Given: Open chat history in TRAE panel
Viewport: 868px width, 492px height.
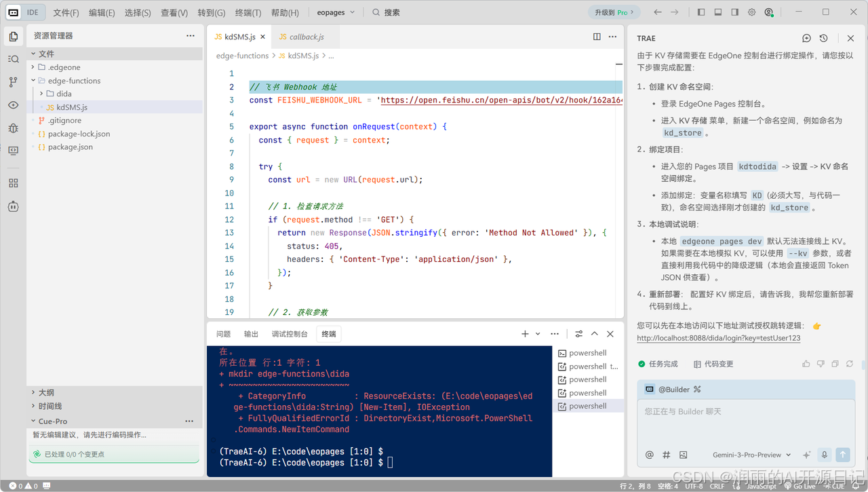Looking at the screenshot, I should [x=823, y=39].
